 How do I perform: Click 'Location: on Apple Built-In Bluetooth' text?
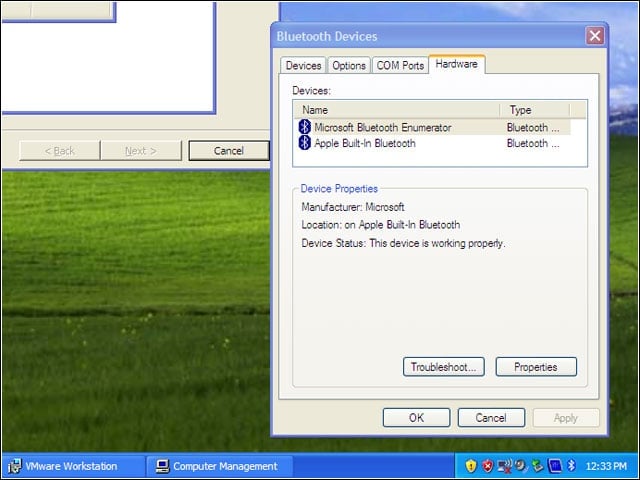380,225
